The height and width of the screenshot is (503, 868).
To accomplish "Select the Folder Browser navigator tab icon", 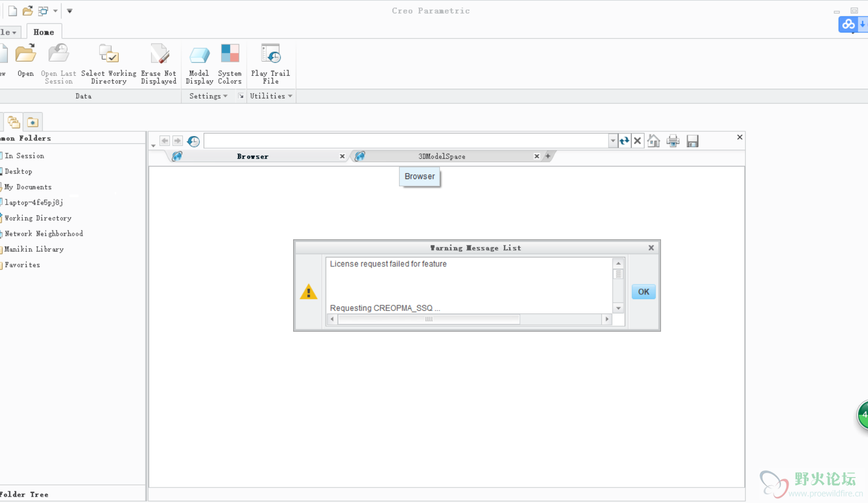I will tap(14, 122).
